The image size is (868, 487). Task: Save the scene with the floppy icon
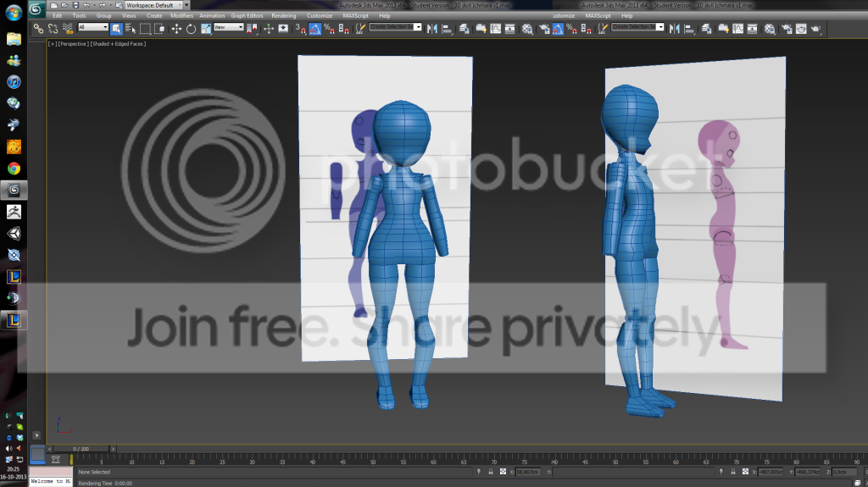[75, 5]
